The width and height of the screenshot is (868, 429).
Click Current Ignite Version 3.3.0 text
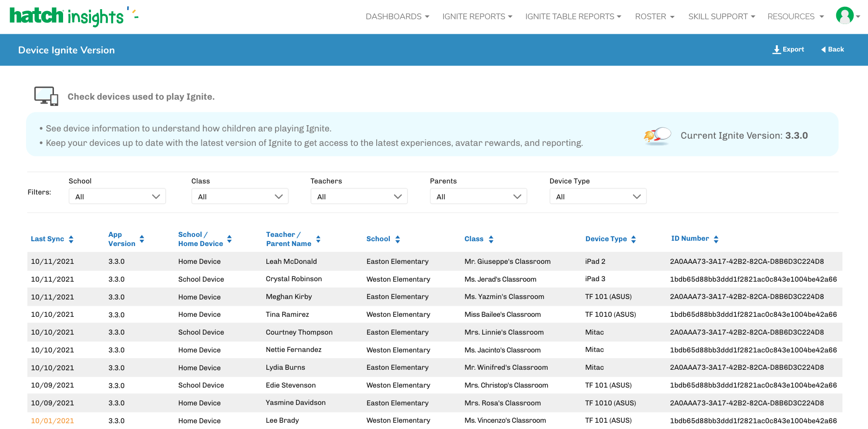coord(744,136)
